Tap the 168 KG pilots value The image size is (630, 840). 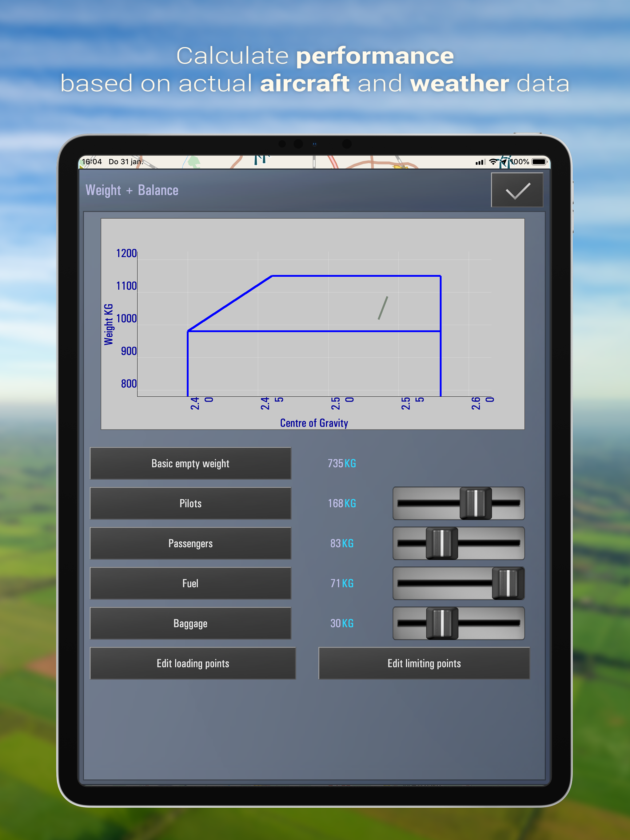coord(341,503)
